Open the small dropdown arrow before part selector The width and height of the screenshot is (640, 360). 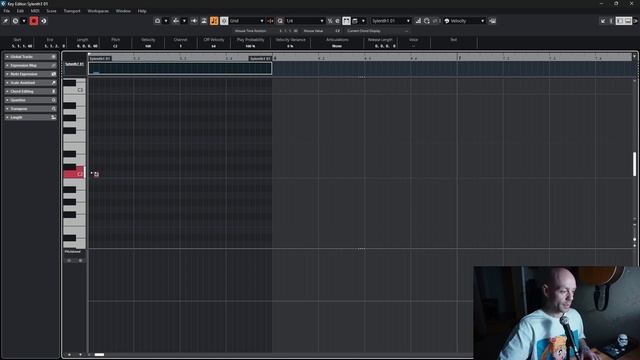[363, 21]
